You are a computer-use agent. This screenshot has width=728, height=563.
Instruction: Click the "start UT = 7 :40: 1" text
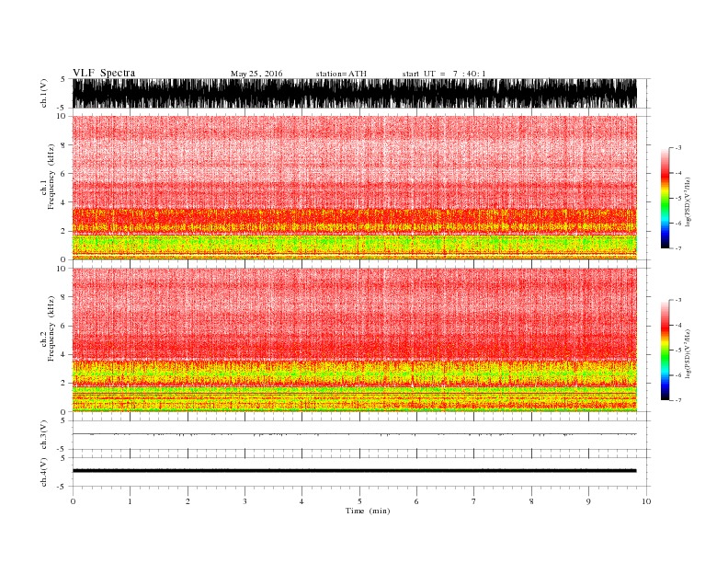pyautogui.click(x=444, y=74)
